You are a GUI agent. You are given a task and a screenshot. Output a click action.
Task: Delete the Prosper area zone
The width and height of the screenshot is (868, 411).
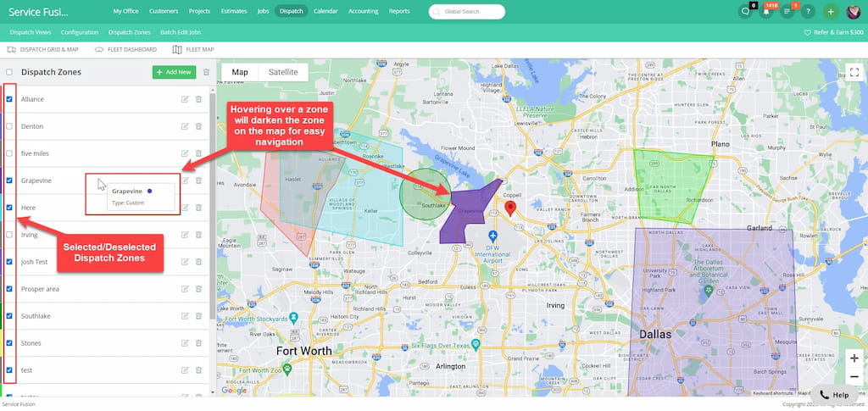tap(198, 289)
